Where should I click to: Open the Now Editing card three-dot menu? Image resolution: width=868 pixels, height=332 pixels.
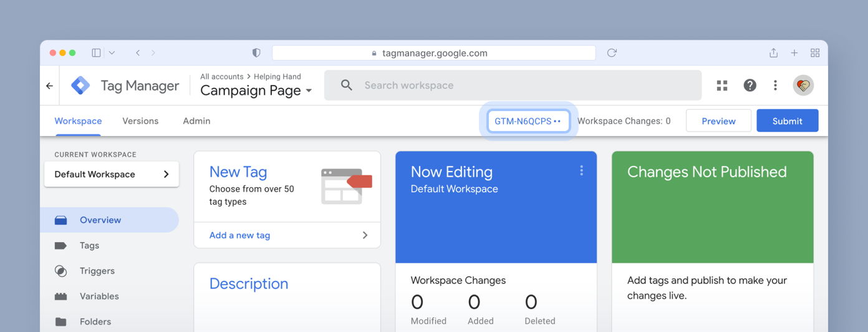tap(581, 170)
